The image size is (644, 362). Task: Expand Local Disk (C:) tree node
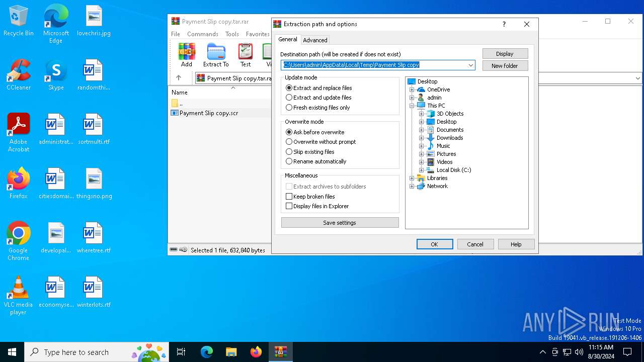tap(422, 170)
